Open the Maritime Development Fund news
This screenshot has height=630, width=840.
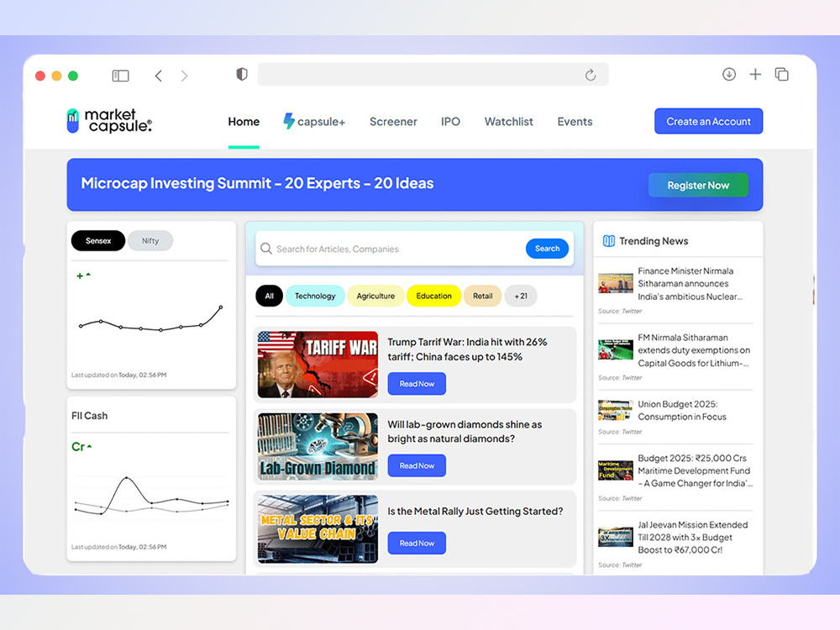point(695,471)
